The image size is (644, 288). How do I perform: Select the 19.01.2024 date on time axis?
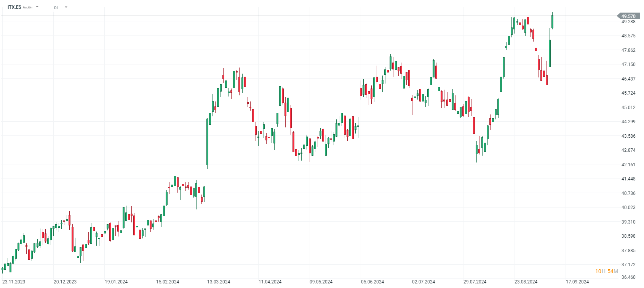point(116,282)
